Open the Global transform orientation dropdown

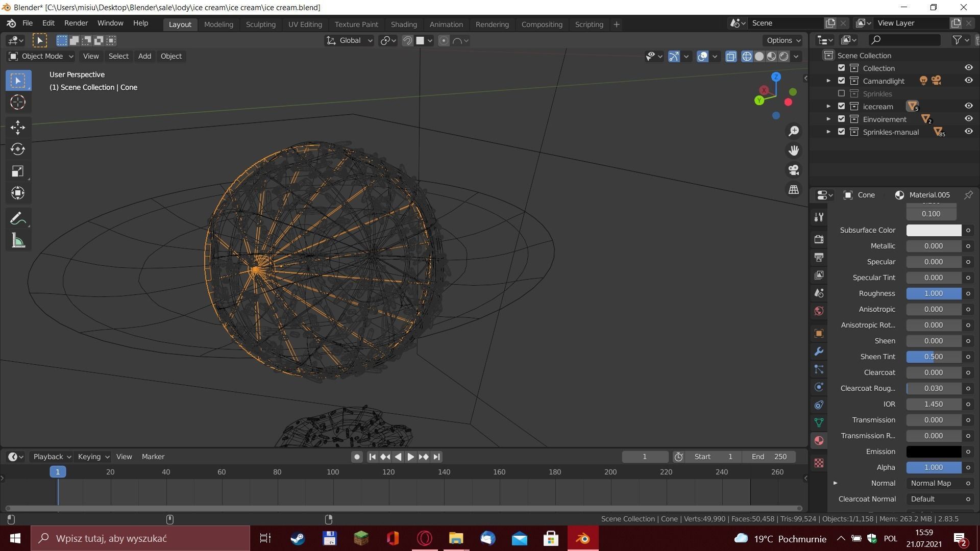coord(350,40)
